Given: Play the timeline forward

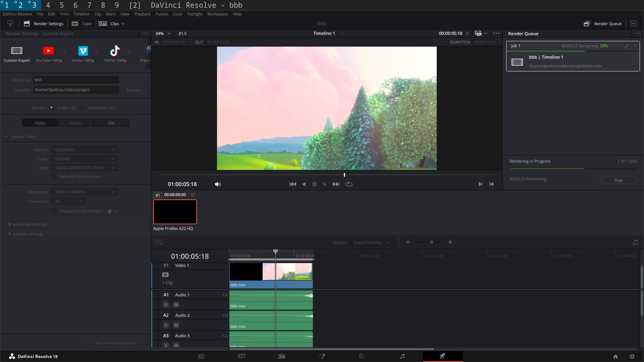Looking at the screenshot, I should (x=325, y=184).
